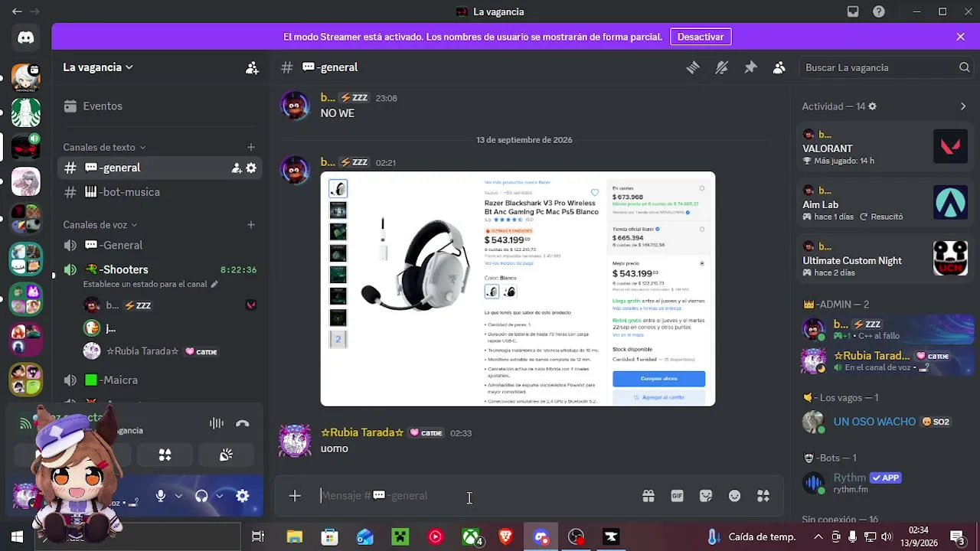The width and height of the screenshot is (980, 551).
Task: Switch to the bot-musica channel
Action: tap(160, 192)
